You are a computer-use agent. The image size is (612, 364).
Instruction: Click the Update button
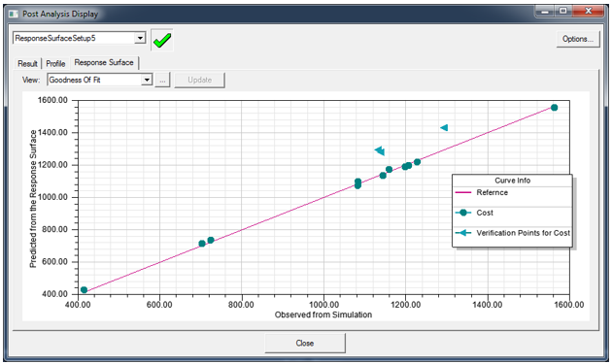(199, 80)
